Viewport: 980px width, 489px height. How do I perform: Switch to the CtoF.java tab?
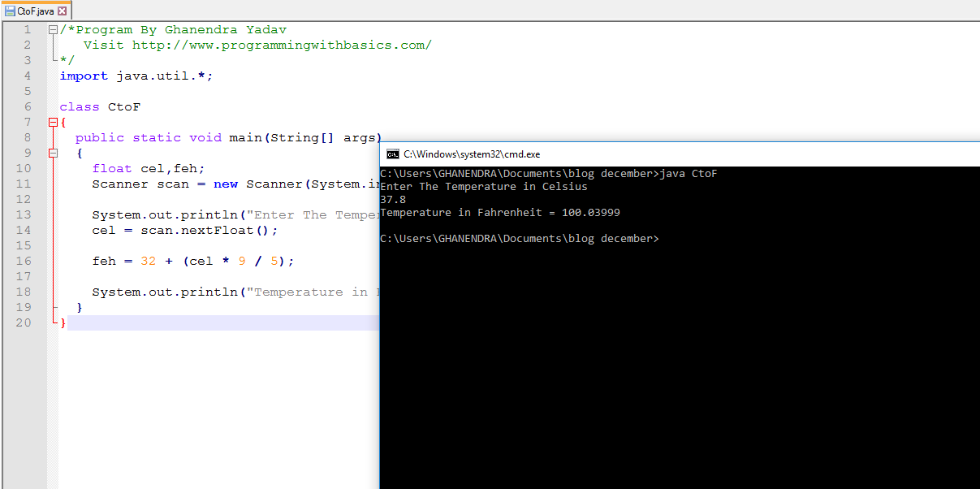click(x=34, y=12)
